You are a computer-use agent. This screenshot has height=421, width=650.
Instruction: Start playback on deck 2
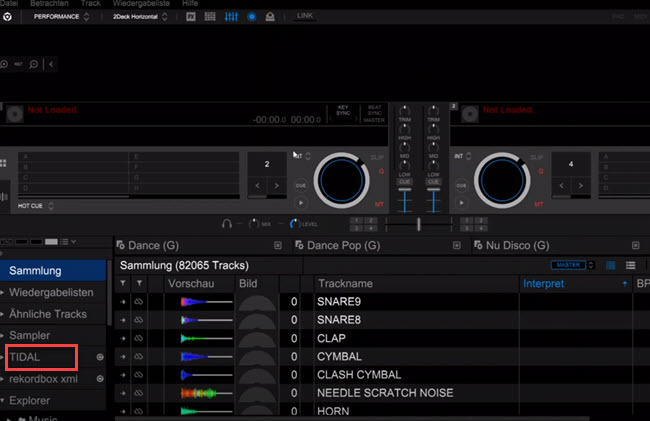pos(461,203)
